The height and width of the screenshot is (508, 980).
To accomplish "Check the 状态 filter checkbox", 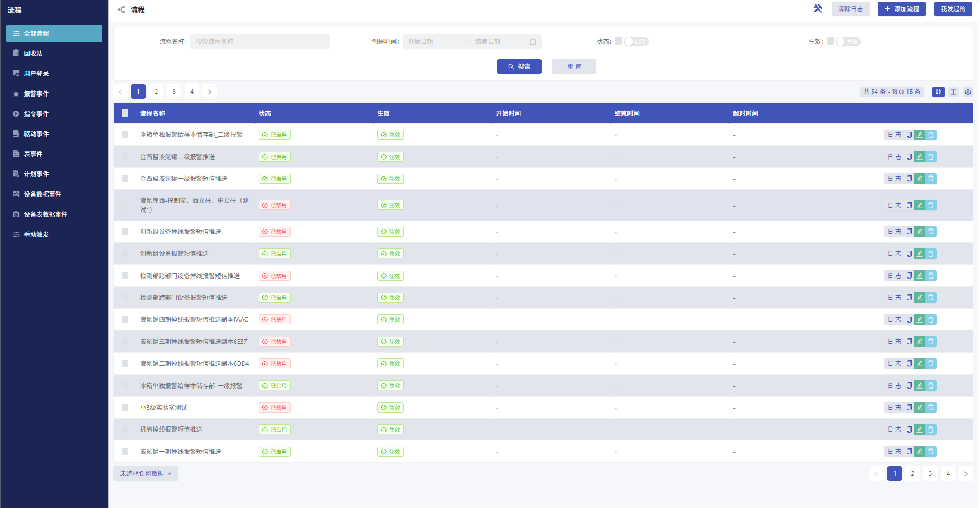I will pyautogui.click(x=618, y=41).
